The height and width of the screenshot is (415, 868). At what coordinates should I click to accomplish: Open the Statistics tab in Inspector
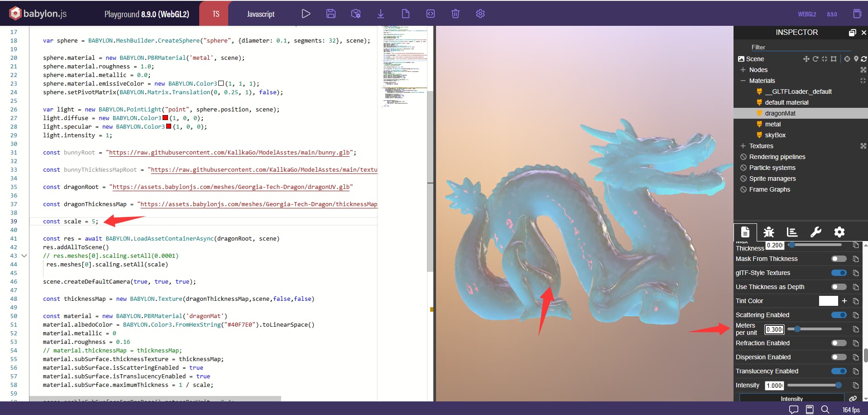792,232
